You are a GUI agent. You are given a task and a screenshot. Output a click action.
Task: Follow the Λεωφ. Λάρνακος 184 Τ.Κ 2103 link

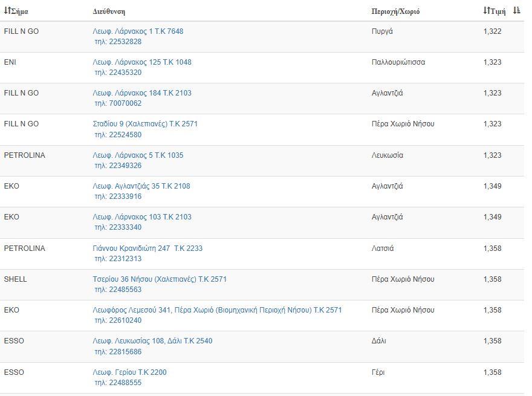tap(142, 93)
